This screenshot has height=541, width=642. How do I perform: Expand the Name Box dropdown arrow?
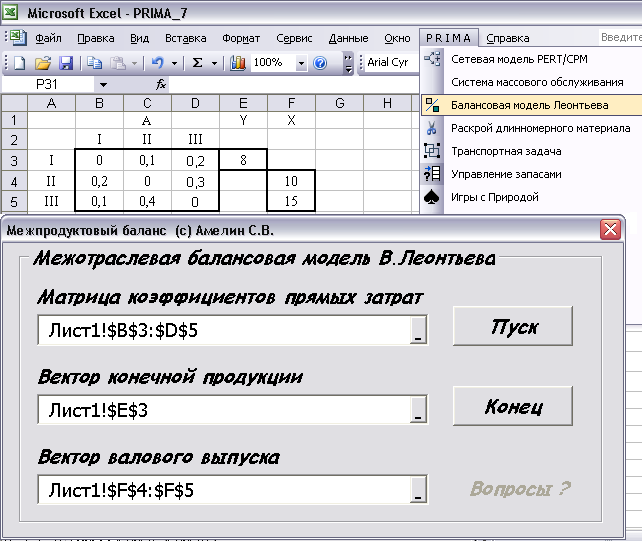103,85
